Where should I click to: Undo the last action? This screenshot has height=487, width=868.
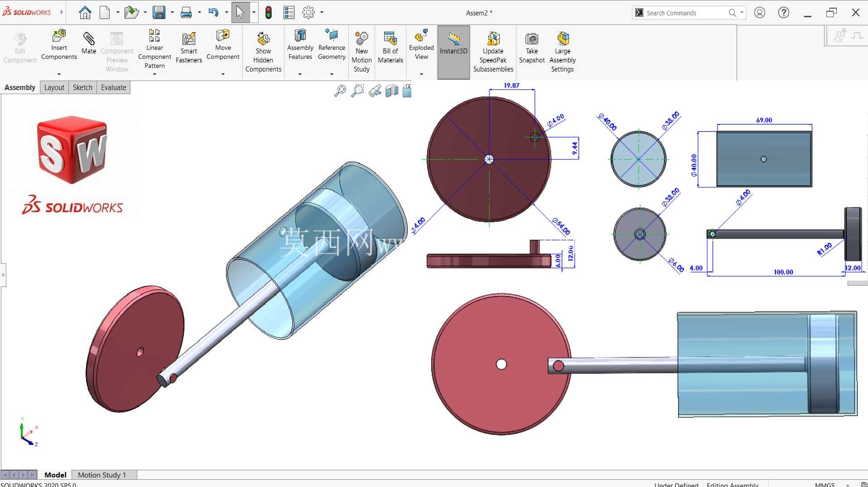(x=213, y=13)
